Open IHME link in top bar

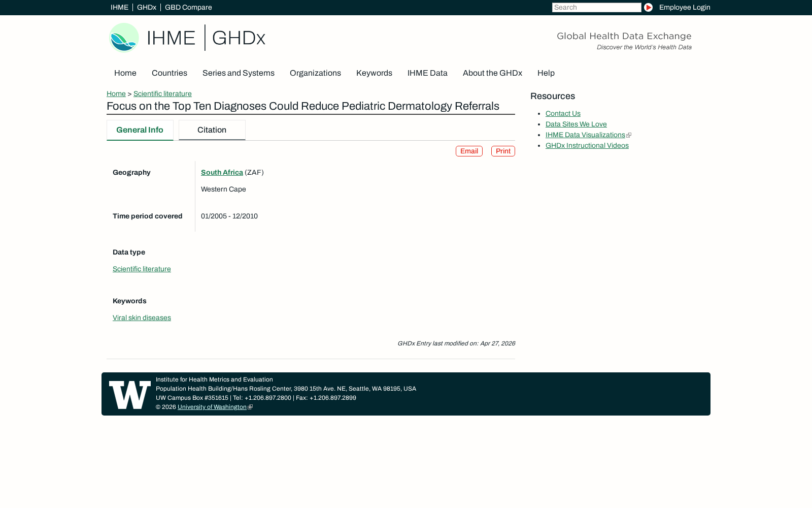click(120, 8)
